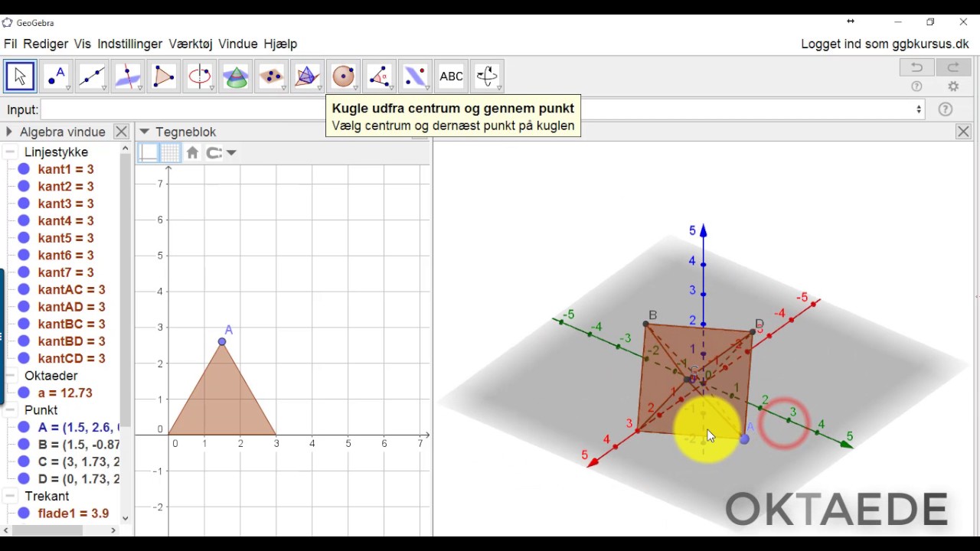Open the Hjælp menu
Screen dimensions: 980x551
click(280, 44)
